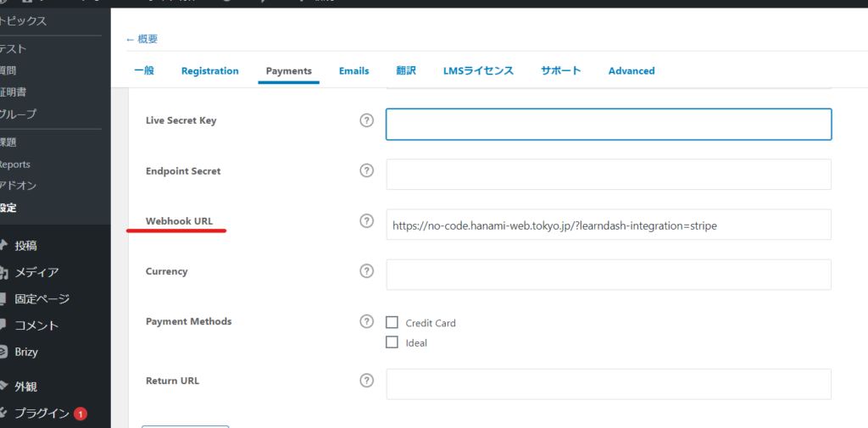Click the Live Secret Key input field
Image resolution: width=868 pixels, height=428 pixels.
click(x=608, y=124)
